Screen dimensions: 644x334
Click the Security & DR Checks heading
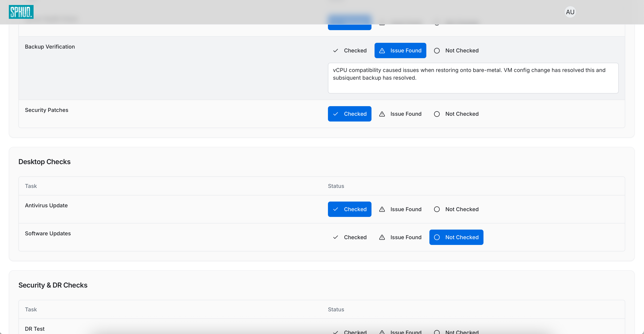(x=53, y=285)
